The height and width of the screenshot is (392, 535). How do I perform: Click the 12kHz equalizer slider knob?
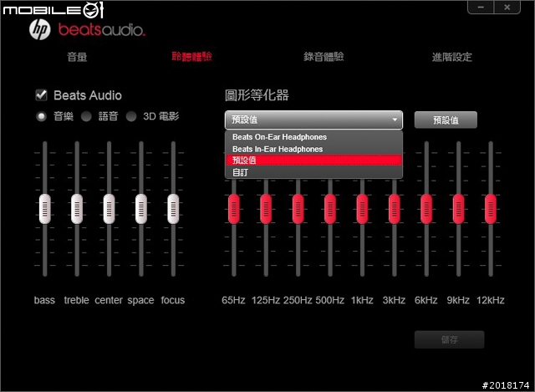point(491,209)
